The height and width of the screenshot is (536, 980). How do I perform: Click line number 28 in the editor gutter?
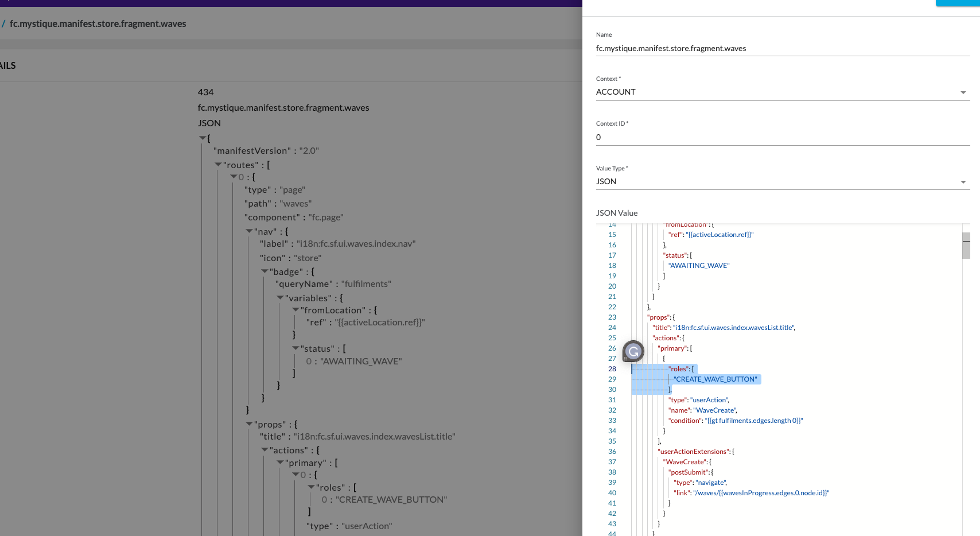(x=612, y=369)
